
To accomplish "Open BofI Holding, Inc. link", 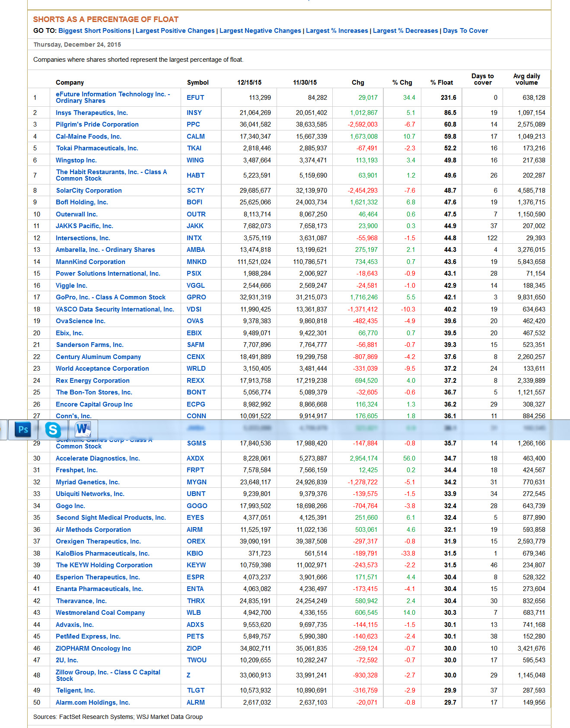I will pos(82,202).
